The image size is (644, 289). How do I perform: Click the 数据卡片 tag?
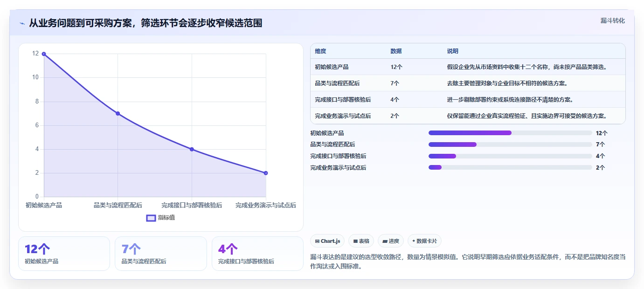424,241
